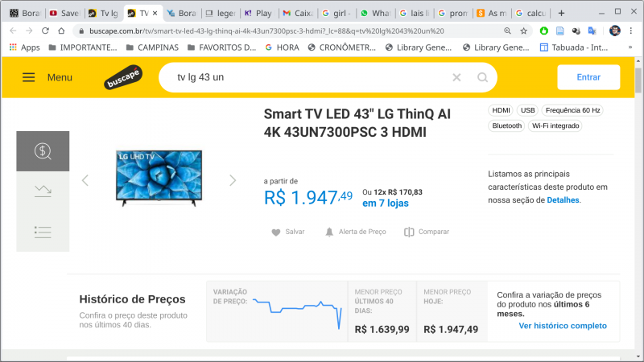Save product with the heart Salvar
The width and height of the screenshot is (644, 362).
[x=287, y=232]
